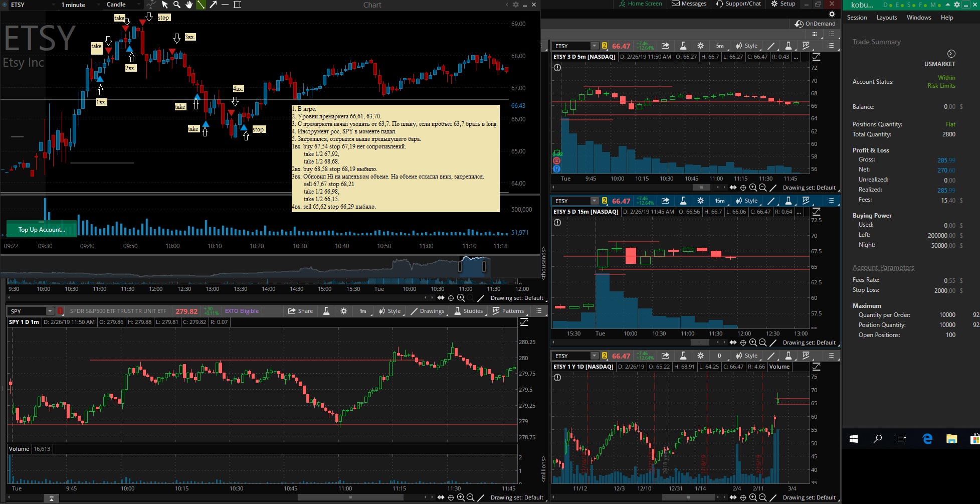980x504 pixels.
Task: Open Support/Chat
Action: [x=738, y=4]
